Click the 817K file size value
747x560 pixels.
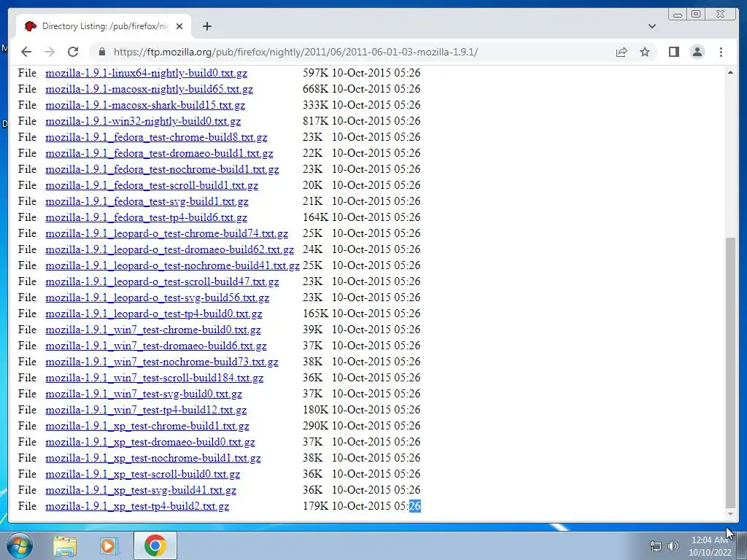pos(315,121)
